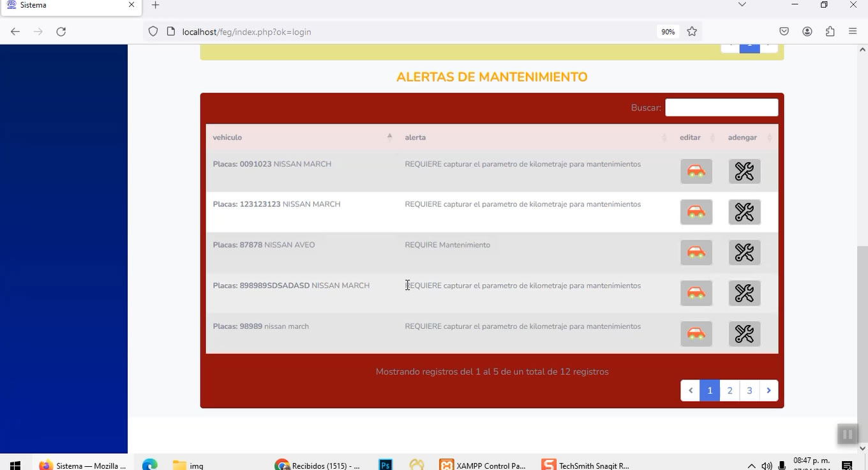Click the 90% zoom level indicator
The image size is (868, 470).
[x=668, y=31]
